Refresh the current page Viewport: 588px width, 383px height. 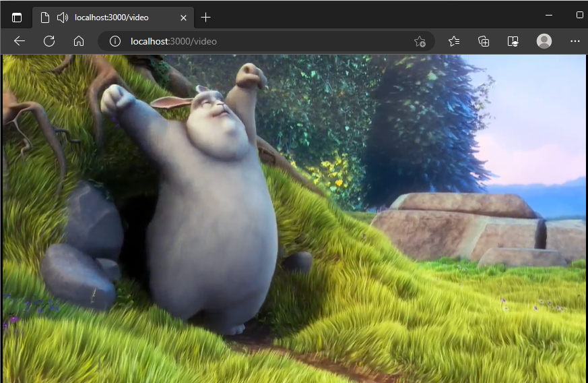click(x=49, y=41)
